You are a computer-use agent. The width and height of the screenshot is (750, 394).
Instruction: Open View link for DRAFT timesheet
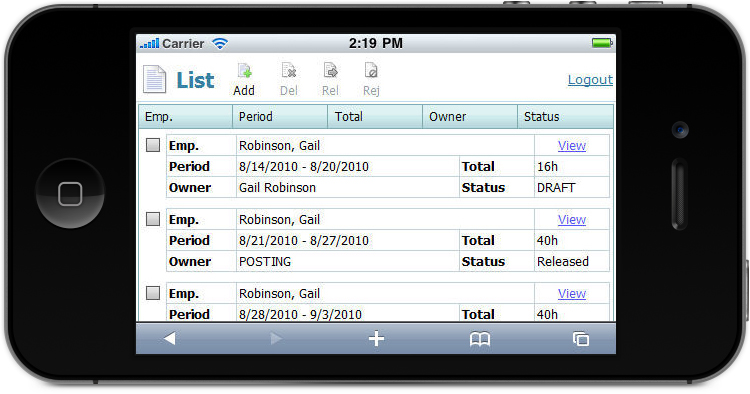point(572,145)
